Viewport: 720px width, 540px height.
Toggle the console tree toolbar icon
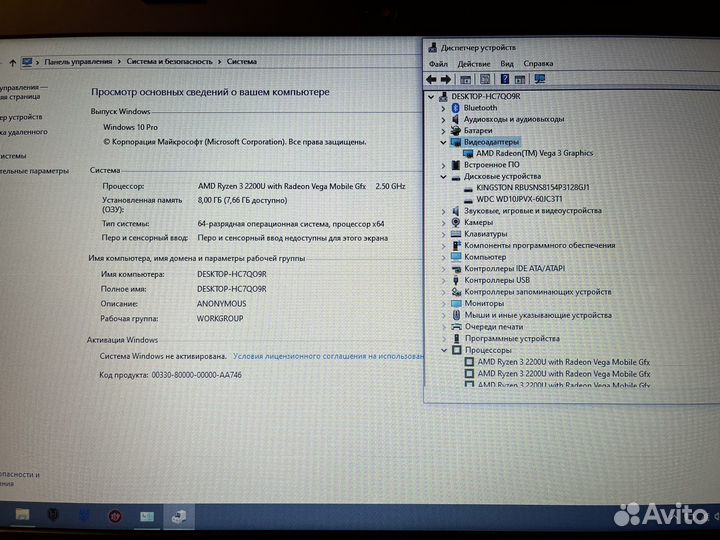(x=465, y=79)
